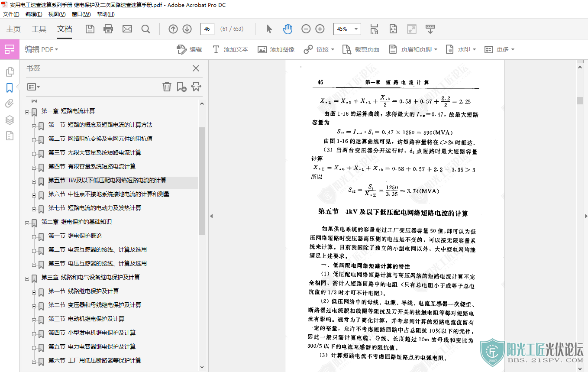This screenshot has height=372, width=588.
Task: Select bookmark 第二节 变压器和母线继电保护及计算
Action: 95,305
